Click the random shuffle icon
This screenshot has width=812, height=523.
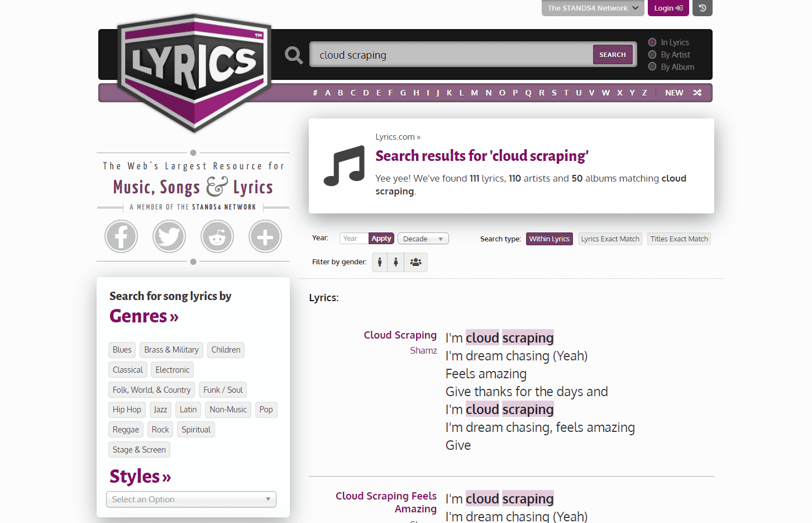pos(698,93)
